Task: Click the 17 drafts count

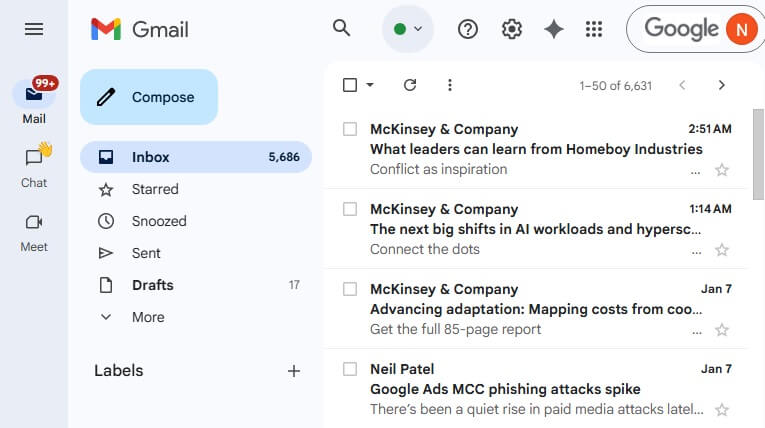Action: (x=294, y=285)
